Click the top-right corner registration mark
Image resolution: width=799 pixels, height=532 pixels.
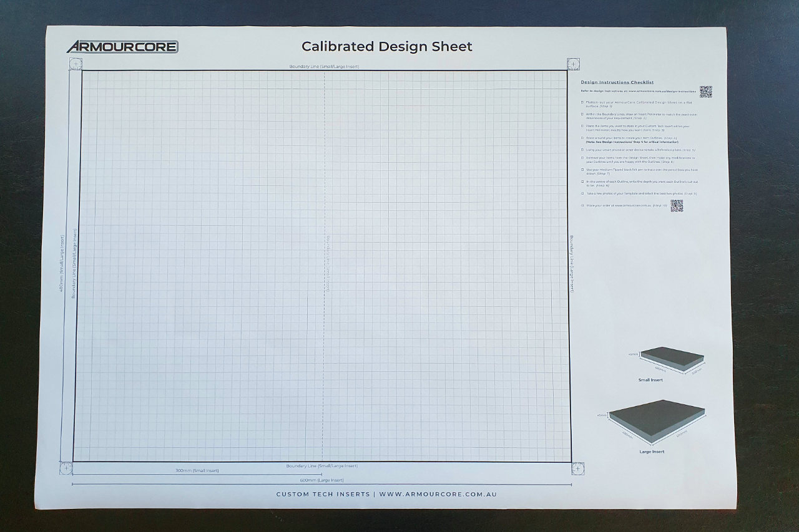point(573,63)
